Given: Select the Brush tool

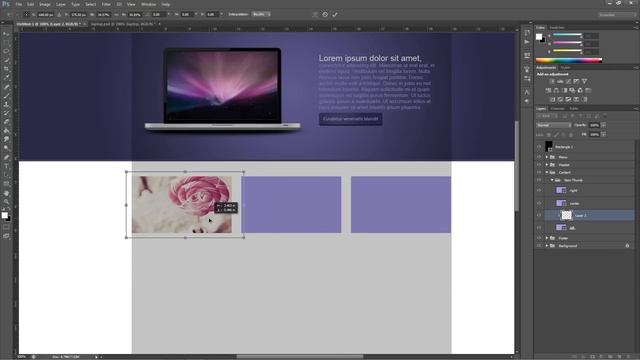Looking at the screenshot, I should click(x=6, y=96).
